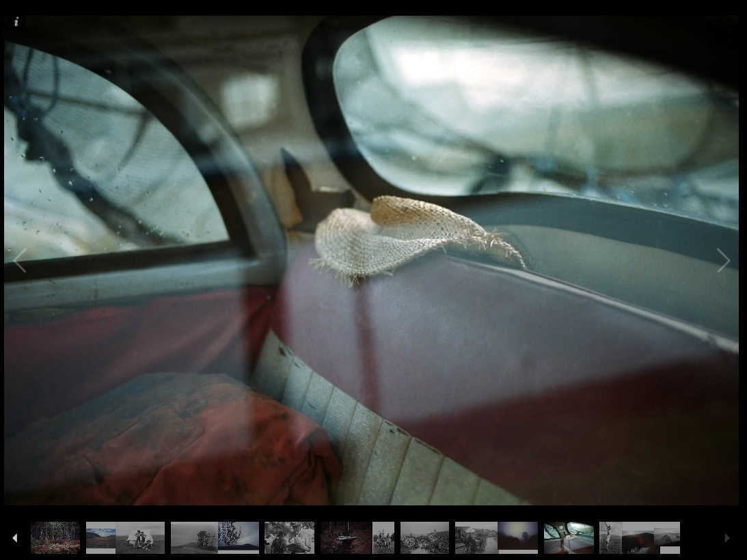Select the hazy purple sky thumbnail
Screen dimensions: 747x560
518,537
